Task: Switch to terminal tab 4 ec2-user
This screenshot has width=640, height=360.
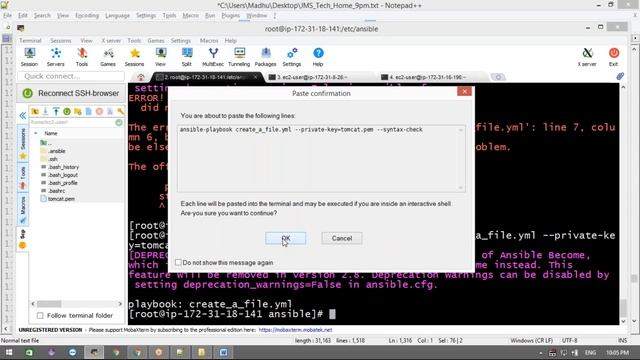Action: coord(424,77)
